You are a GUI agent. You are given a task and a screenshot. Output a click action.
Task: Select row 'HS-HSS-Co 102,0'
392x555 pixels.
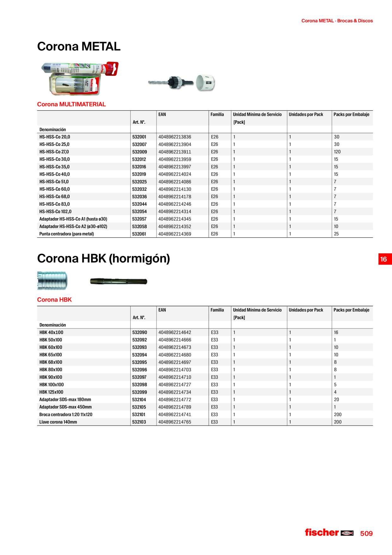point(205,212)
